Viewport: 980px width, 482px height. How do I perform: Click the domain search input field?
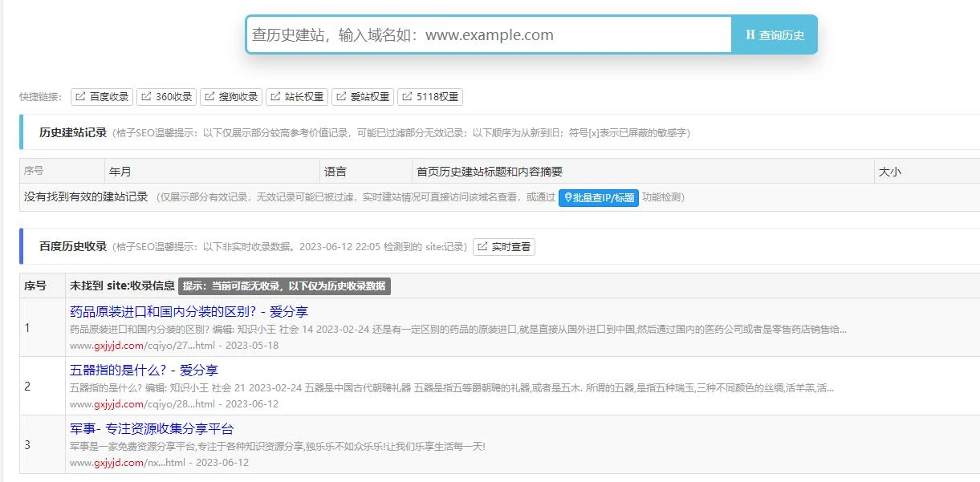click(488, 35)
